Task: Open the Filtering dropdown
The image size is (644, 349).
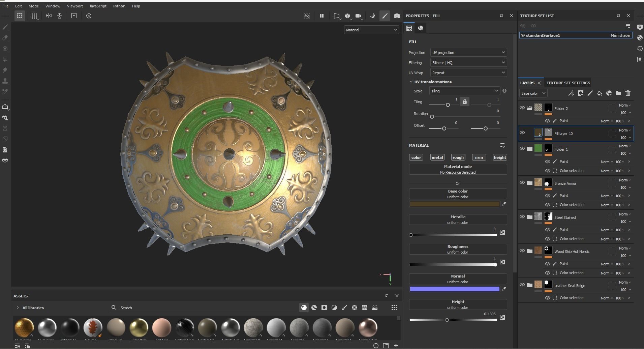Action: click(x=468, y=63)
